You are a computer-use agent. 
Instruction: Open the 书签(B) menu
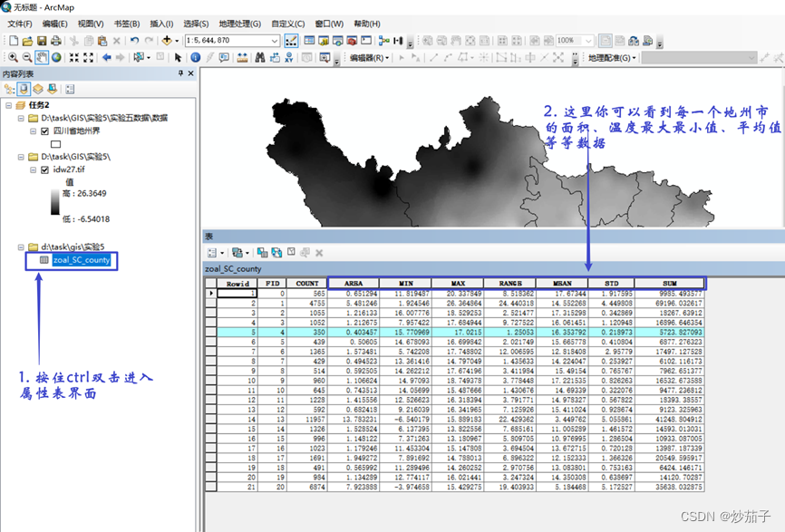[126, 24]
